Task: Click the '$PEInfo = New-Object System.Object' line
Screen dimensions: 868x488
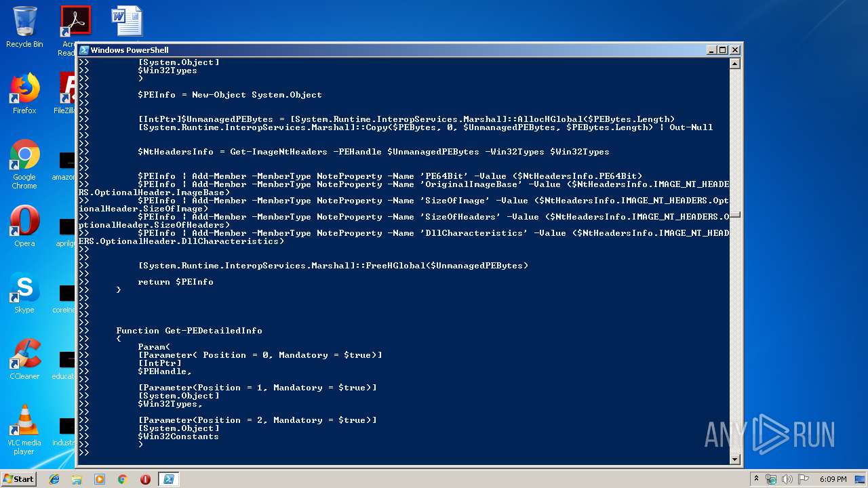Action: pyautogui.click(x=230, y=95)
